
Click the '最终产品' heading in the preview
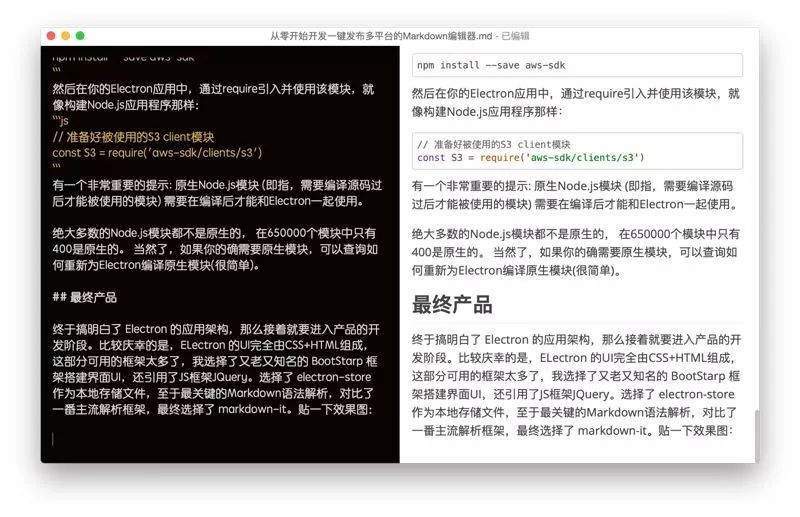[452, 305]
